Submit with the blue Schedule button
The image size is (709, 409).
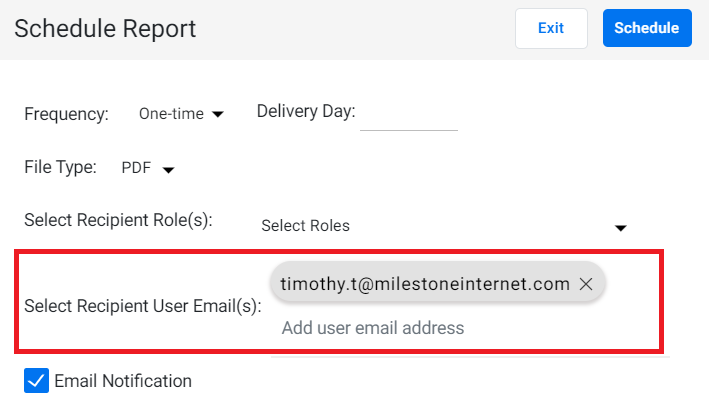[x=647, y=28]
